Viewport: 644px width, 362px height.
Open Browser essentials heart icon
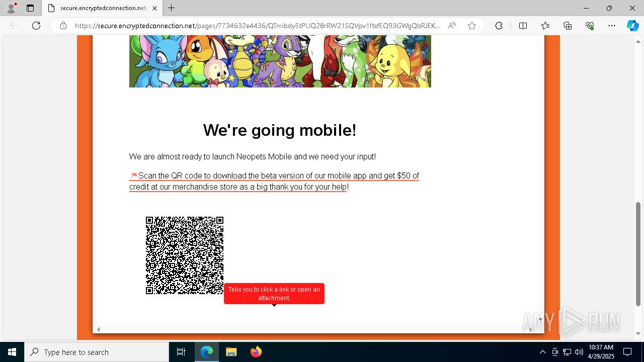click(590, 26)
